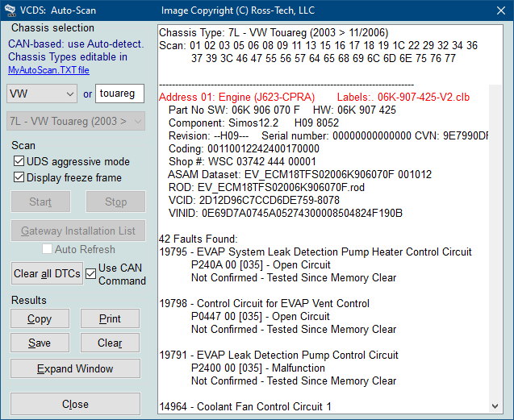Select the 'Labels:. 06K-907-425-V2.clb' text
This screenshot has height=420, width=514.
(x=403, y=97)
